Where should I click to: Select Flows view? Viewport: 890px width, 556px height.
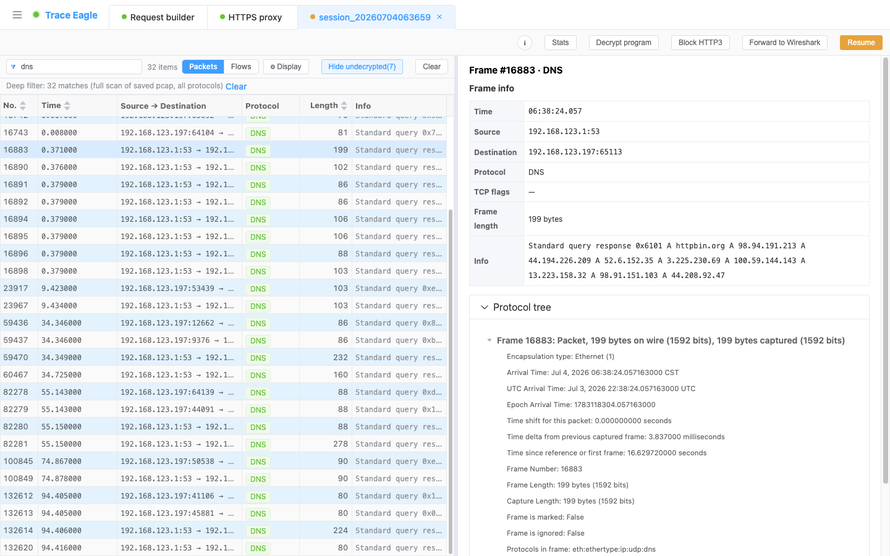(x=241, y=67)
